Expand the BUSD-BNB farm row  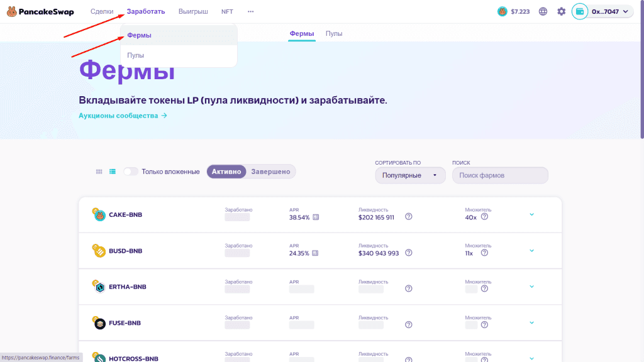pyautogui.click(x=531, y=251)
